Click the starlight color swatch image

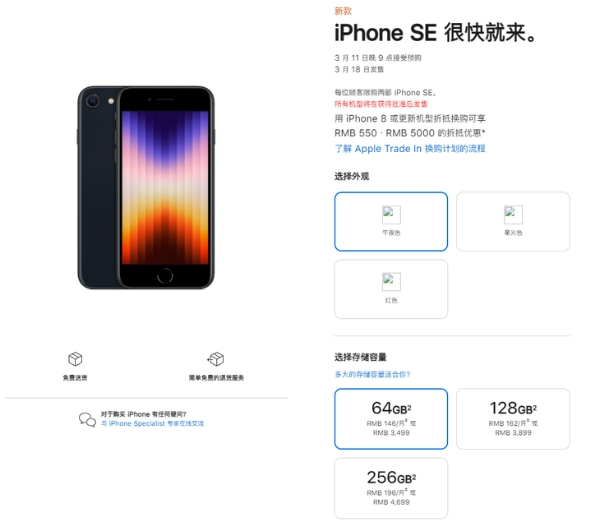pos(513,215)
